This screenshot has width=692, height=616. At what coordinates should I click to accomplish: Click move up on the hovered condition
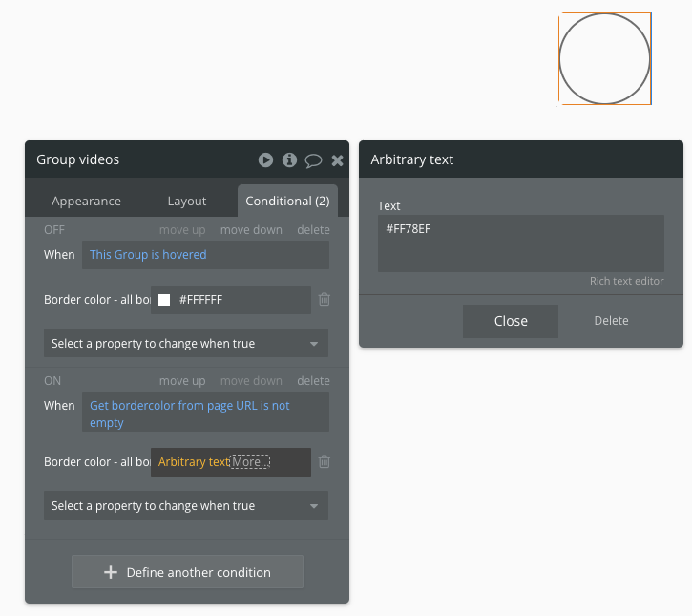click(x=182, y=230)
